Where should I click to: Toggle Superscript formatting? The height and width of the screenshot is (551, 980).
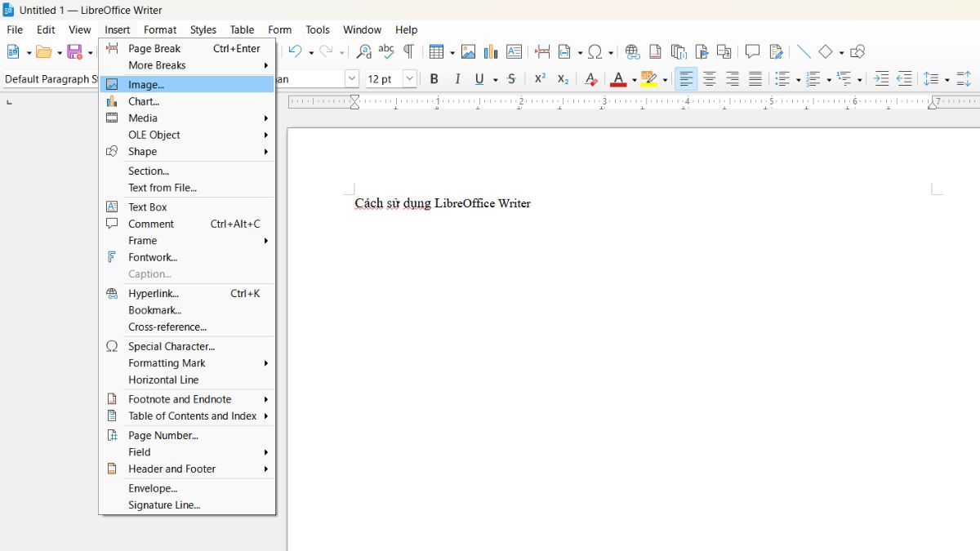point(540,79)
